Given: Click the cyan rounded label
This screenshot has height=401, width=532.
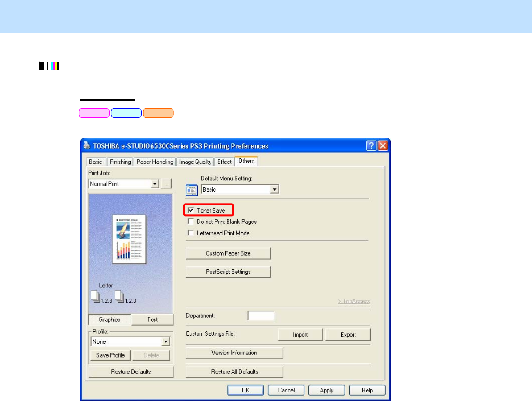Looking at the screenshot, I should (x=126, y=113).
